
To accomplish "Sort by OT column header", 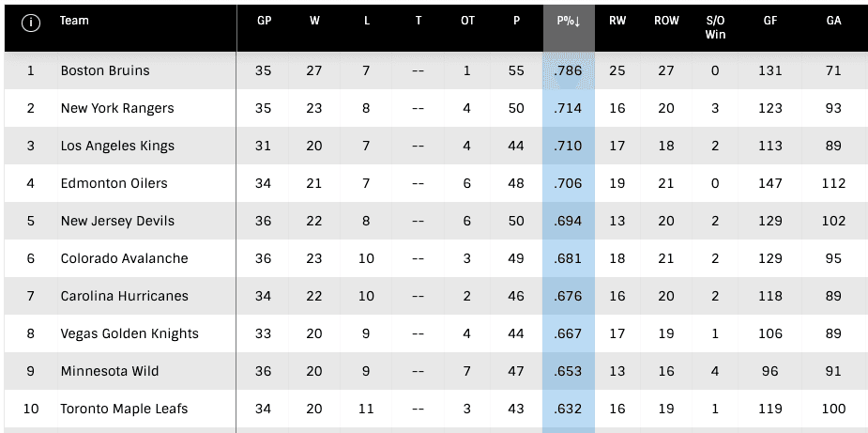I will pos(467,21).
